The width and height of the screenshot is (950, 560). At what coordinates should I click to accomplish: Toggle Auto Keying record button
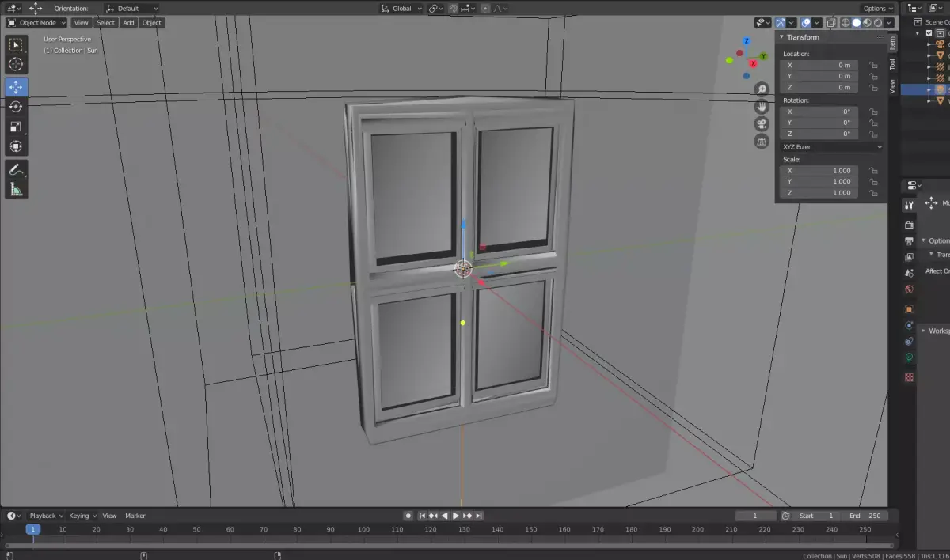[408, 516]
